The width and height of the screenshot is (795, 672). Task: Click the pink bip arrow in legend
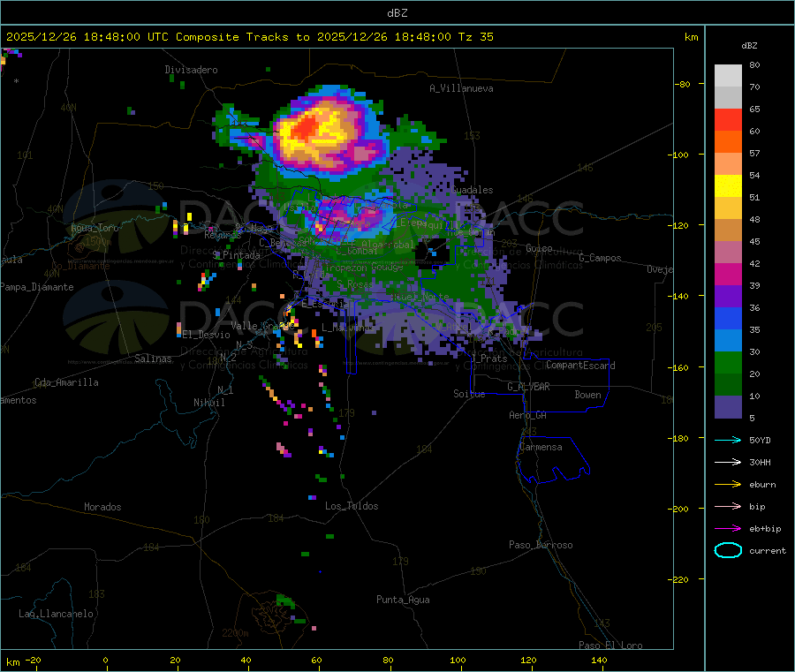point(728,506)
